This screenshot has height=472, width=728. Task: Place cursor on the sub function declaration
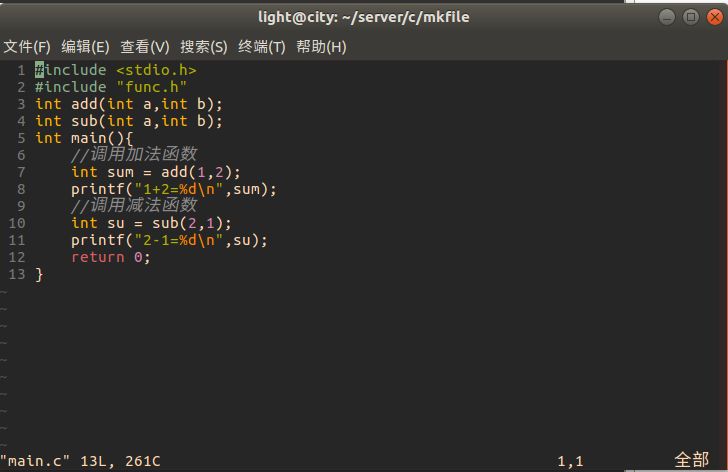click(x=129, y=121)
